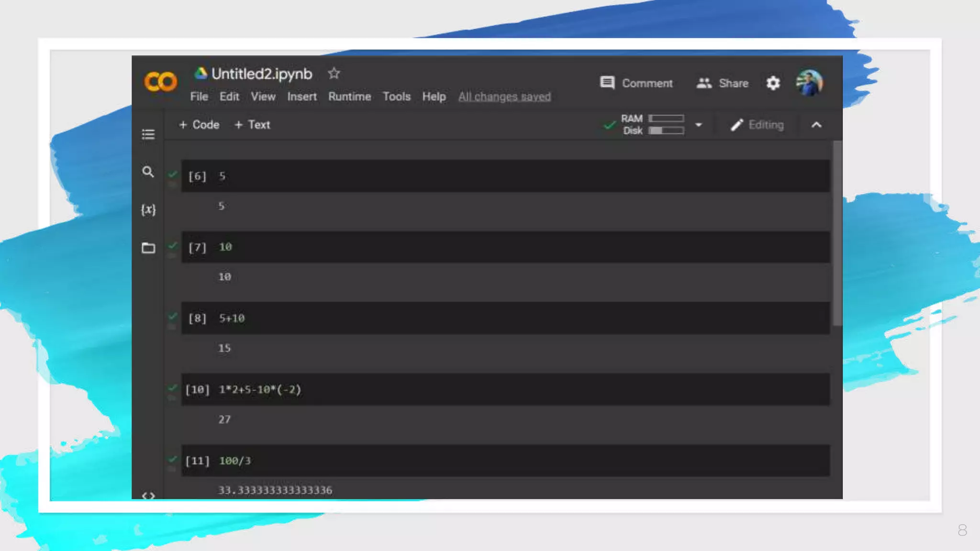Click the Share button

(723, 83)
